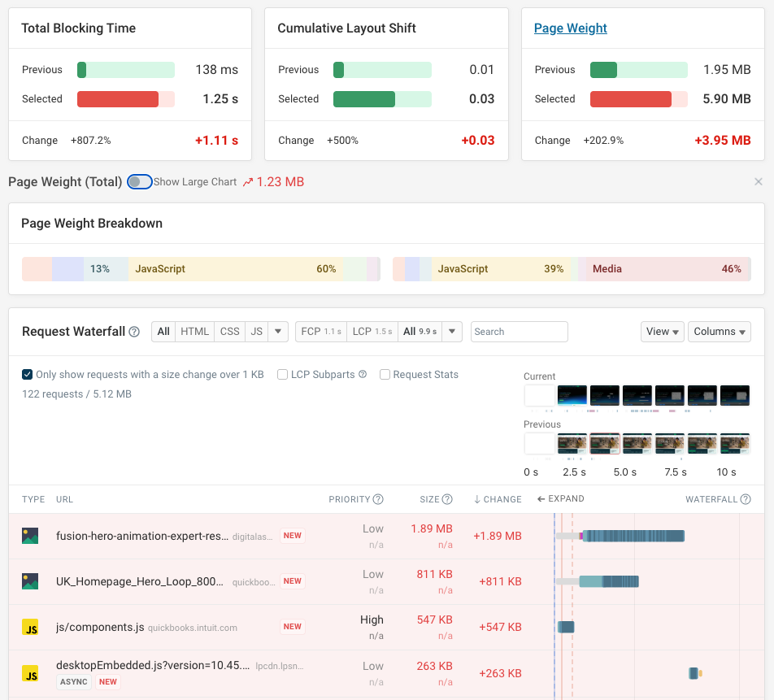
Task: Toggle the Show Large Chart switch
Action: [139, 181]
